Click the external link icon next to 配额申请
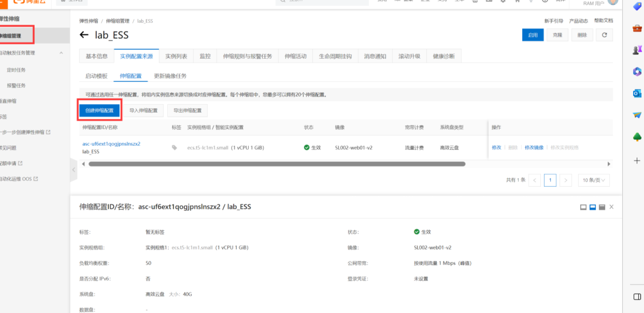Viewport: 644px width, 313px height. 20,163
